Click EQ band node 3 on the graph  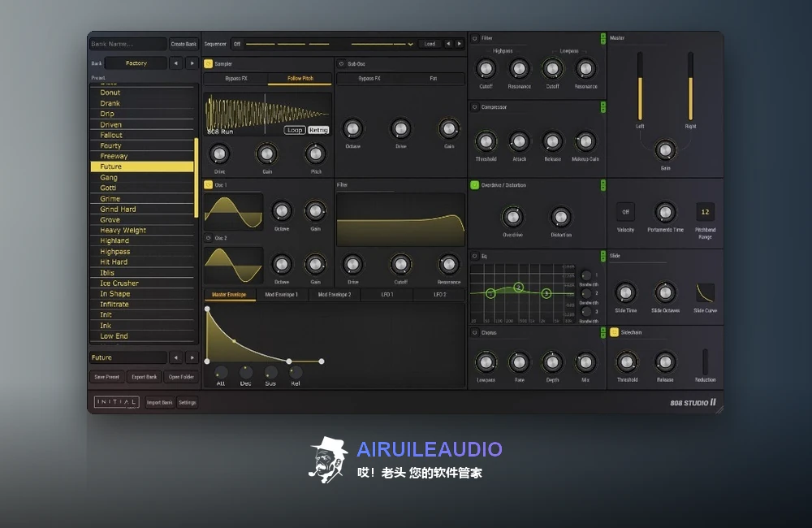click(546, 293)
